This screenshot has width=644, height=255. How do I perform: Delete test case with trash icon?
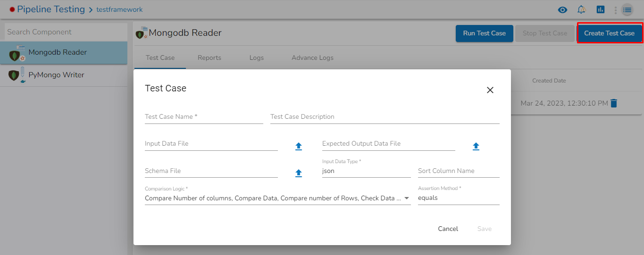point(613,103)
